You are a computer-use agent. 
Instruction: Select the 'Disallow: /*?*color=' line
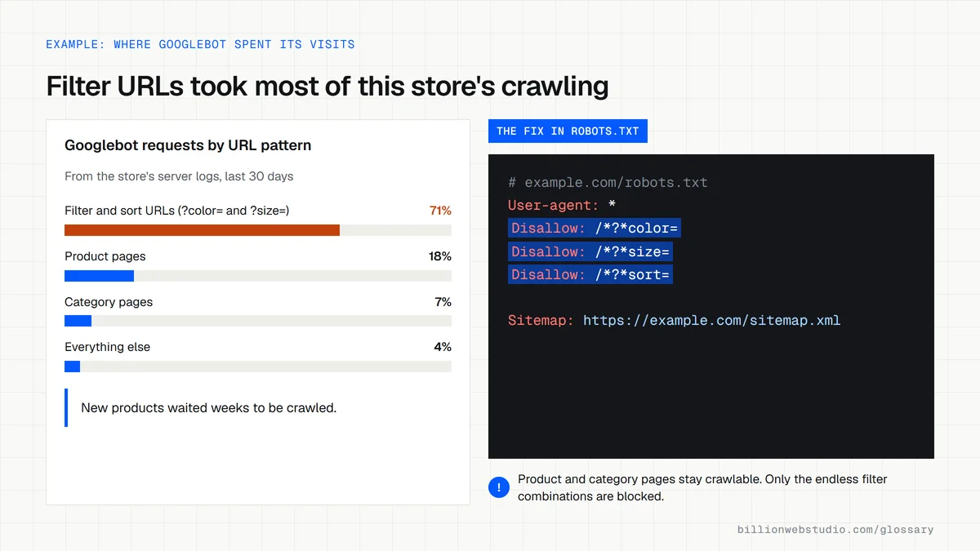595,229
